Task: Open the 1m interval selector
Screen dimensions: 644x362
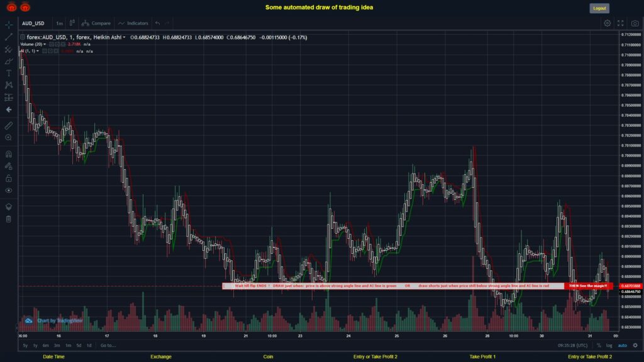Action: 60,23
